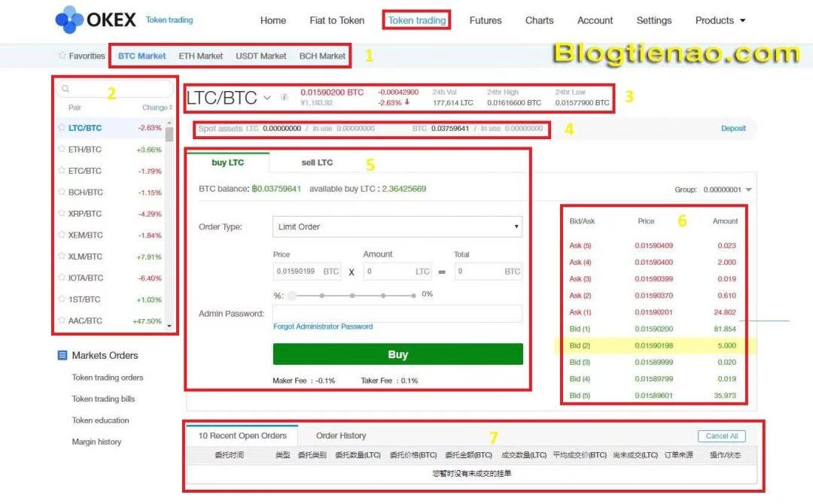The image size is (813, 504).
Task: Switch to the BTC Market tab
Action: (142, 56)
